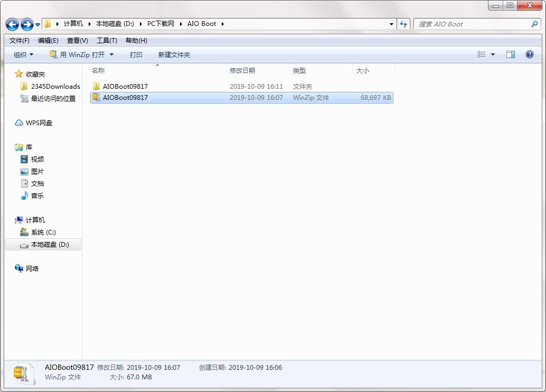This screenshot has width=546, height=392.
Task: Click the WinZip icon on the open button
Action: pos(53,54)
